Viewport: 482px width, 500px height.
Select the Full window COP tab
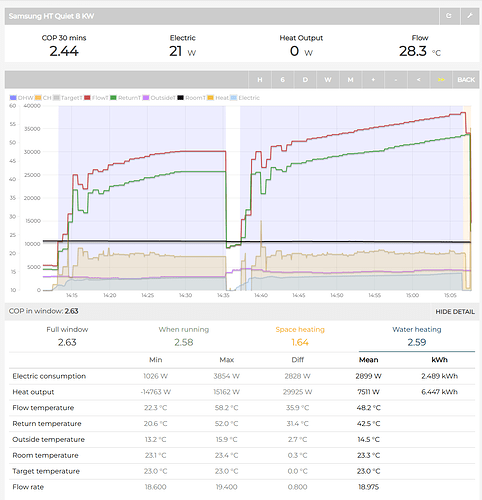click(67, 336)
